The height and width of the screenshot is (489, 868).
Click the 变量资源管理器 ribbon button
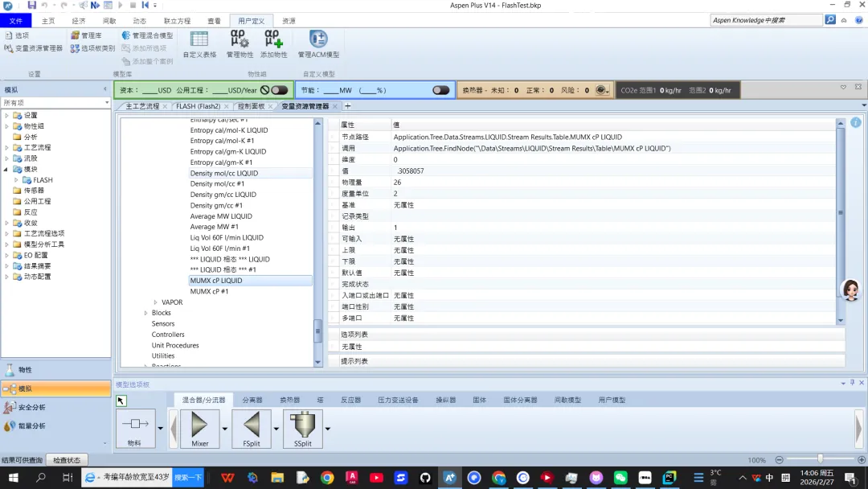(x=34, y=48)
